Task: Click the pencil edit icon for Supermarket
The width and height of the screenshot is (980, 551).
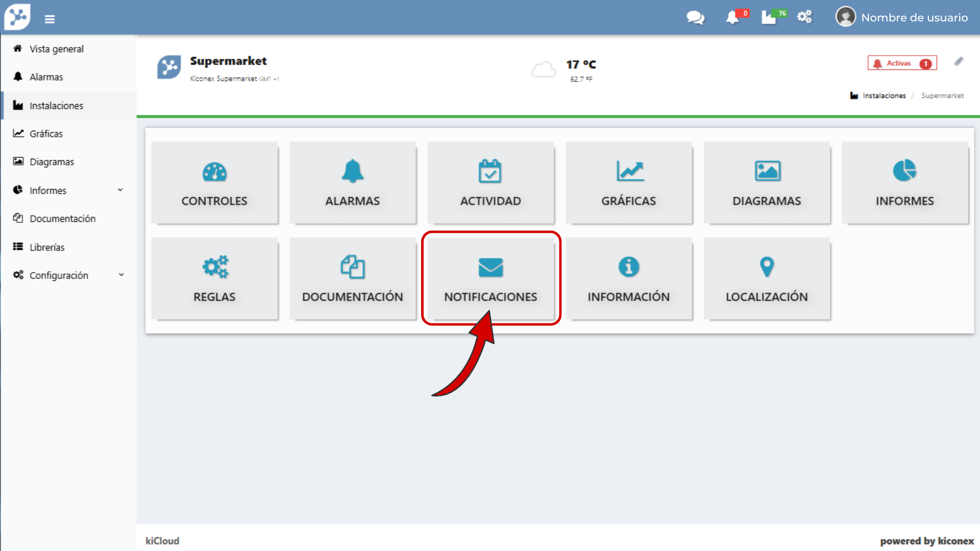Action: coord(959,62)
